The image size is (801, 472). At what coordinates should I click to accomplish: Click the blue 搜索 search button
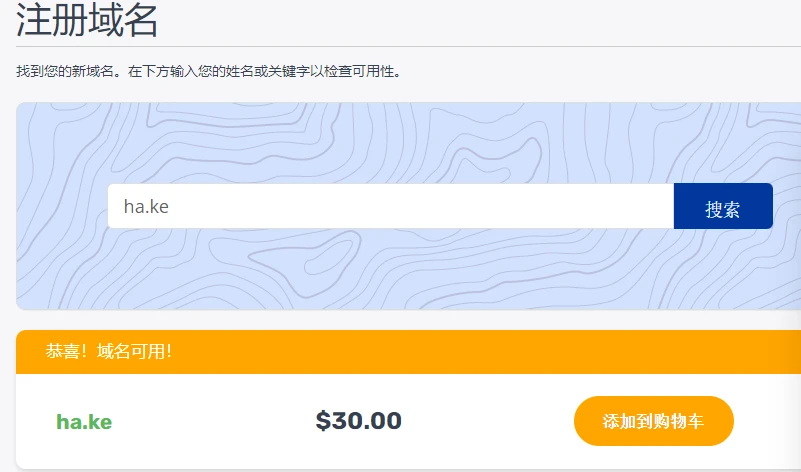click(x=723, y=207)
